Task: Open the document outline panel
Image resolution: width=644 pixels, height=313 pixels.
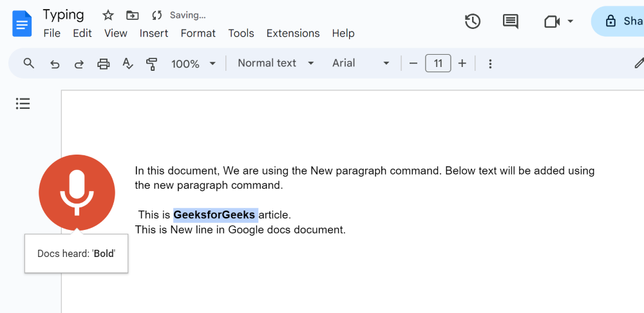Action: pyautogui.click(x=23, y=104)
